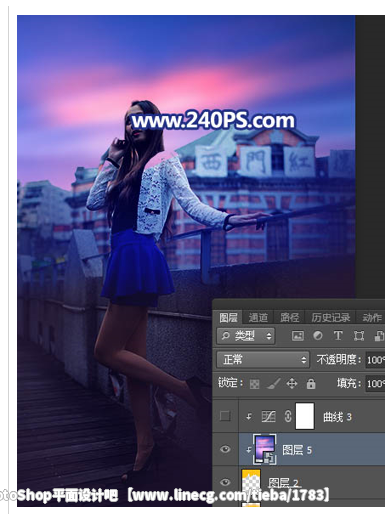This screenshot has width=385, height=514.
Task: Filter layers by type (T) icon
Action: (x=338, y=336)
